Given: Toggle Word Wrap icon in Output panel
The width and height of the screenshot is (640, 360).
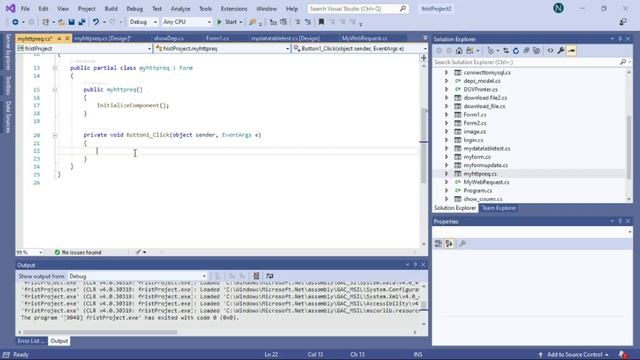Looking at the screenshot, I should (x=270, y=276).
